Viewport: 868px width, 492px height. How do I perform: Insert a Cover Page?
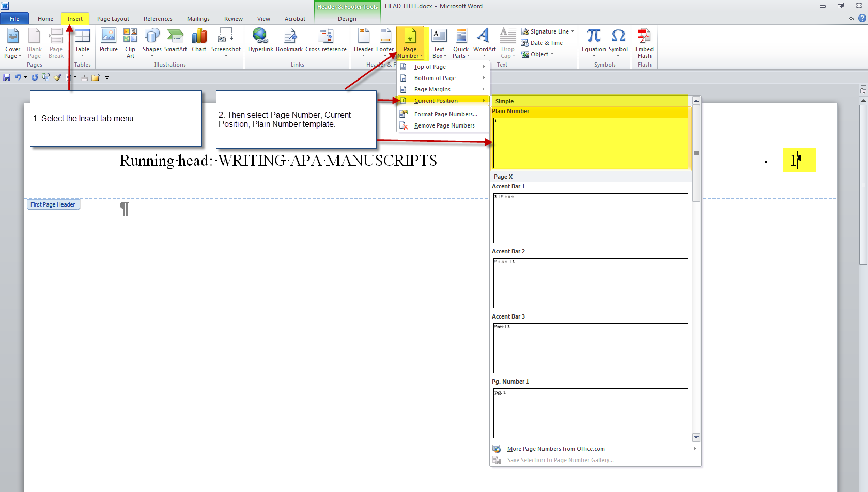(x=12, y=43)
